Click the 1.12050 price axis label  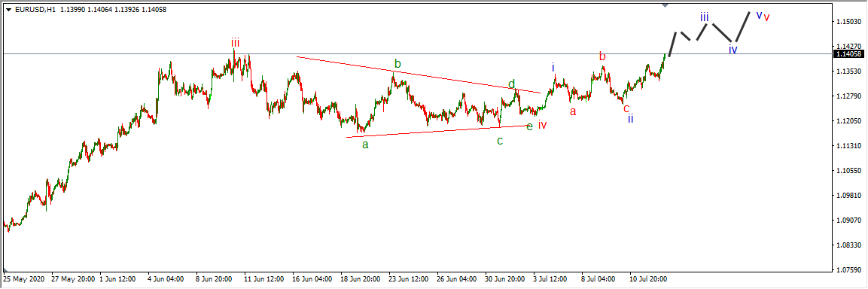pos(848,121)
